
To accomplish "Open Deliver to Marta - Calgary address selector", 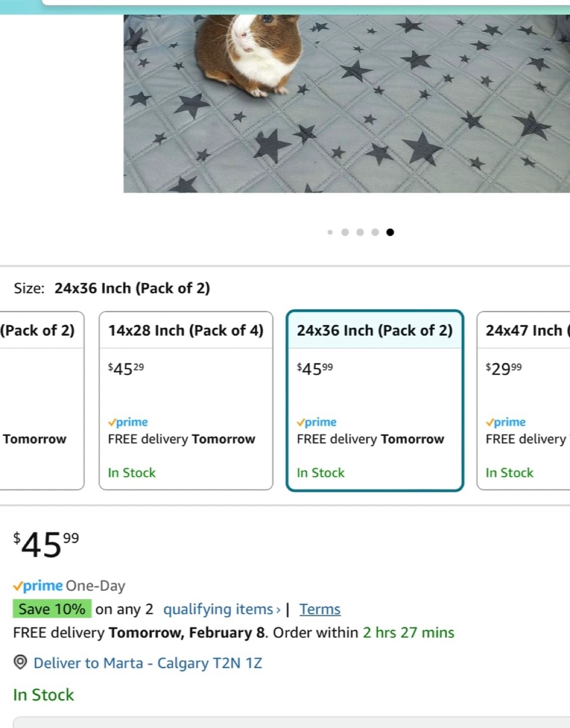I will [148, 663].
